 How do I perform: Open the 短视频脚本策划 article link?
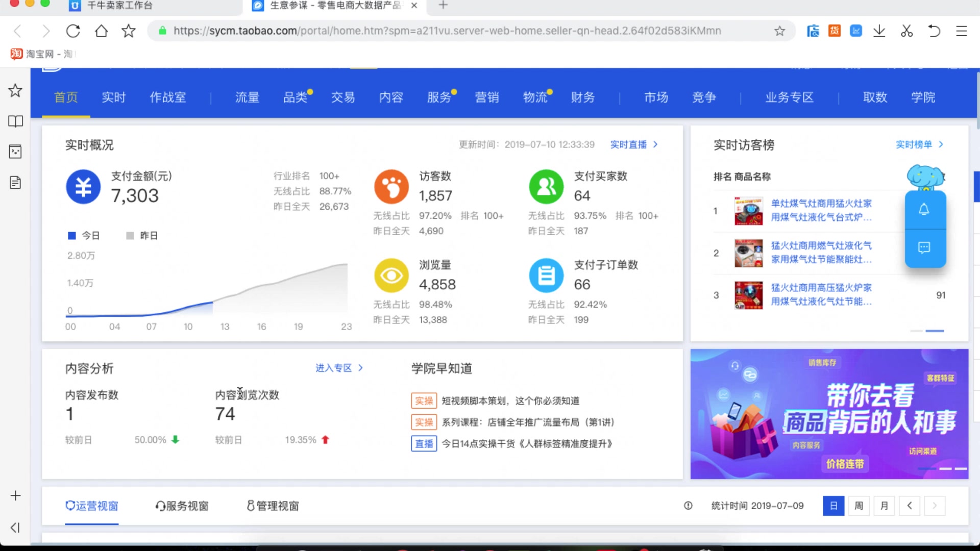tap(510, 400)
